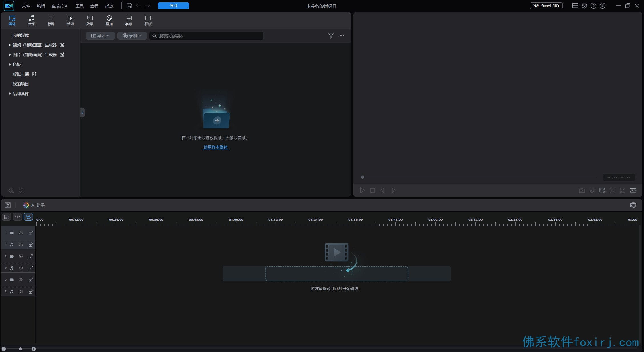The height and width of the screenshot is (352, 644).
Task: Click the undo arrow icon
Action: pos(139,6)
